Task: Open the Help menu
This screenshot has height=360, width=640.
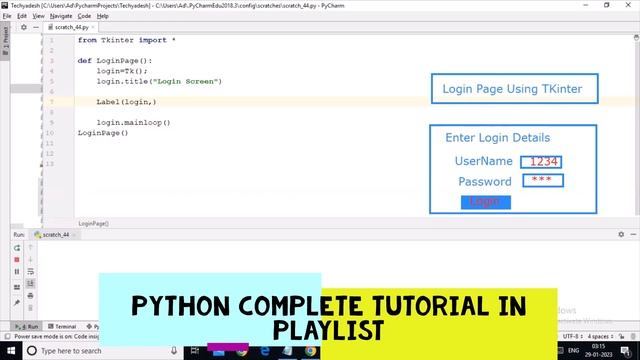Action: pos(102,16)
